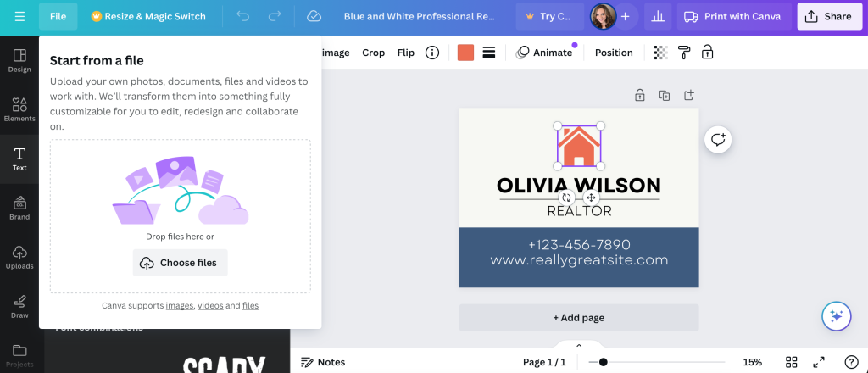Viewport: 868px width, 373px height.
Task: Undo the last action
Action: (242, 17)
